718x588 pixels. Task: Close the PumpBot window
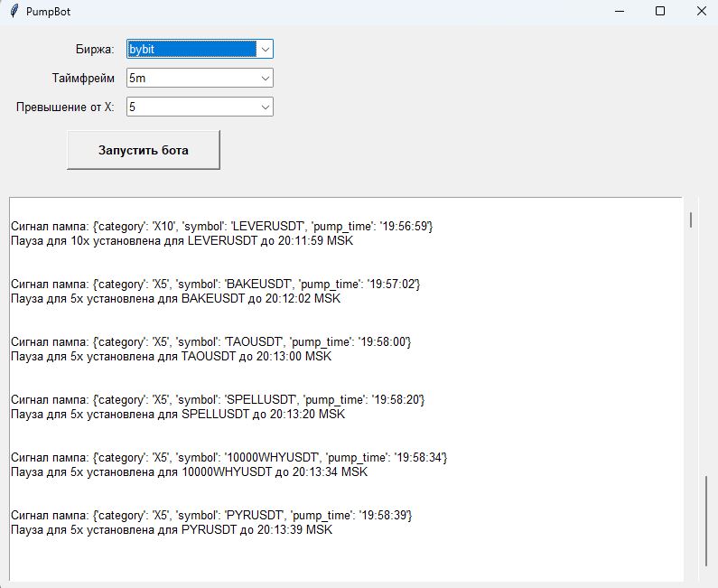701,11
